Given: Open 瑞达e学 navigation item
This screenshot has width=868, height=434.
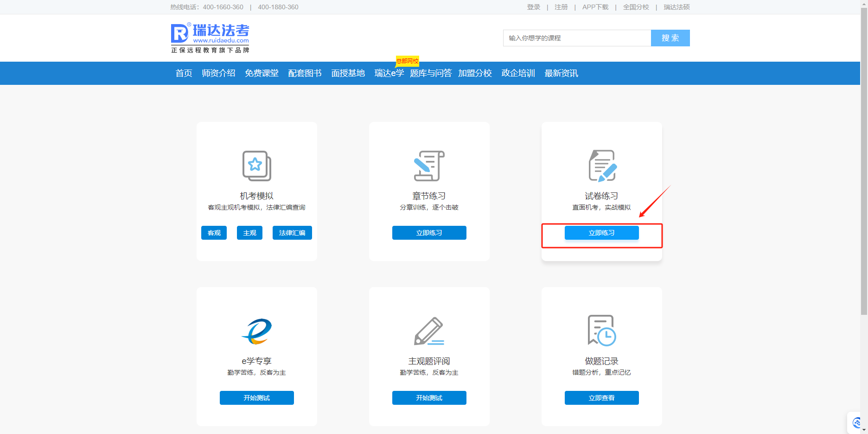Looking at the screenshot, I should (x=389, y=73).
